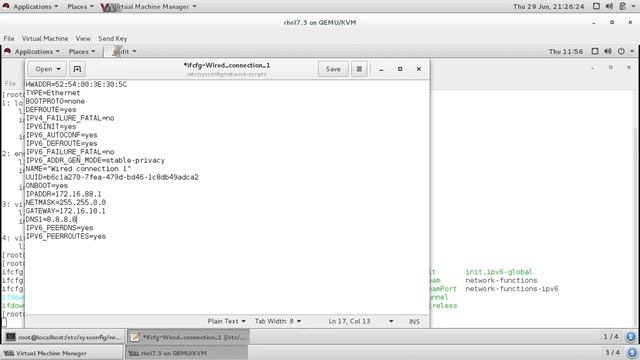
Task: Click network-functions-ipv6 in the terminal
Action: (512, 289)
